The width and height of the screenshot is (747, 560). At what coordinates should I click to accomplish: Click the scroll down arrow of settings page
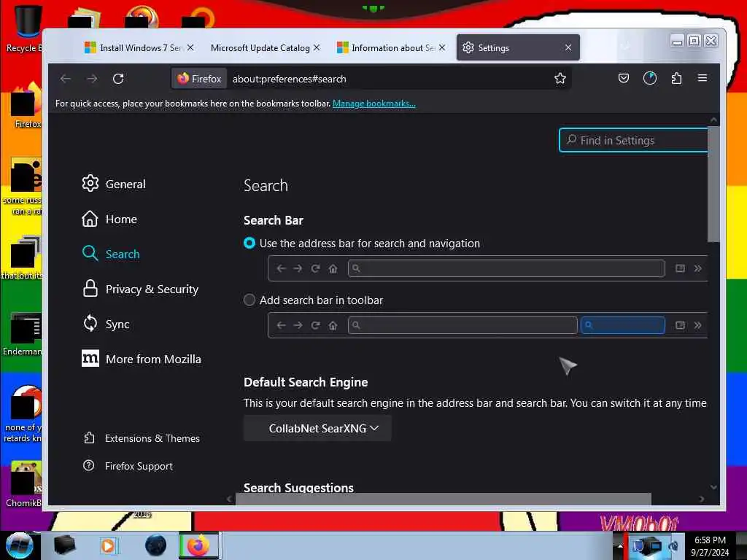point(713,486)
